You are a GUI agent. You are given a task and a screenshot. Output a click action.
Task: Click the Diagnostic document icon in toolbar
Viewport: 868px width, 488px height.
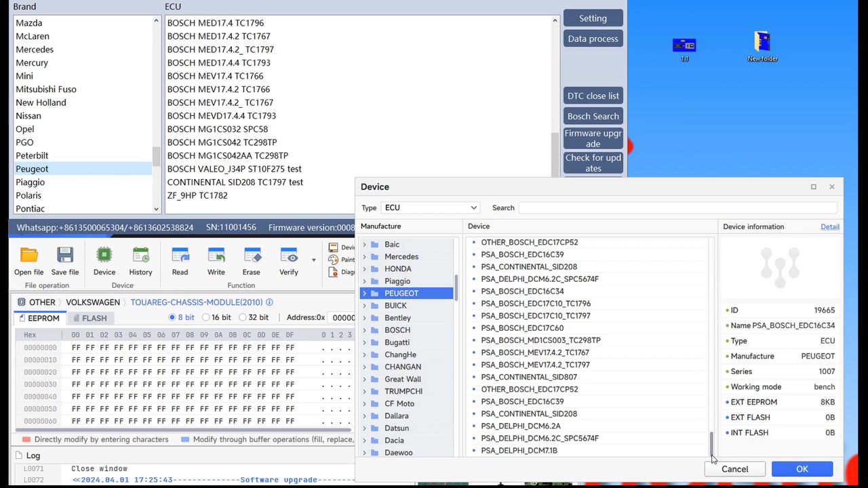coord(333,272)
